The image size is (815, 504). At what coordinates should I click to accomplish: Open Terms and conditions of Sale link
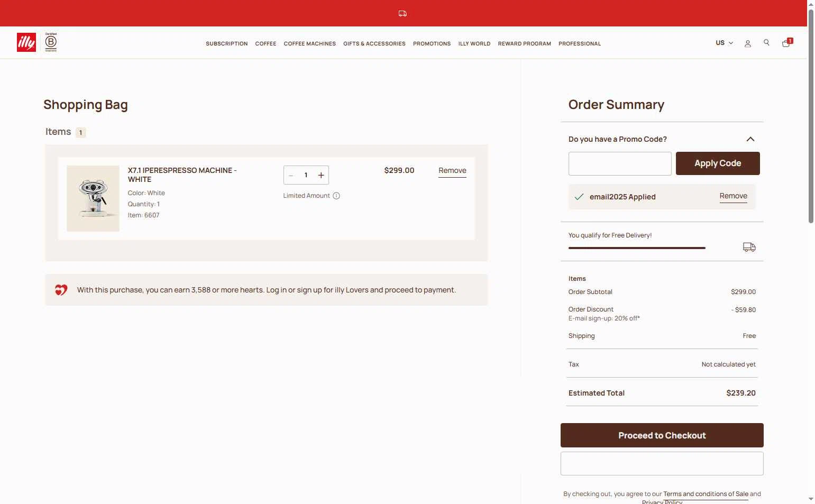click(x=706, y=494)
